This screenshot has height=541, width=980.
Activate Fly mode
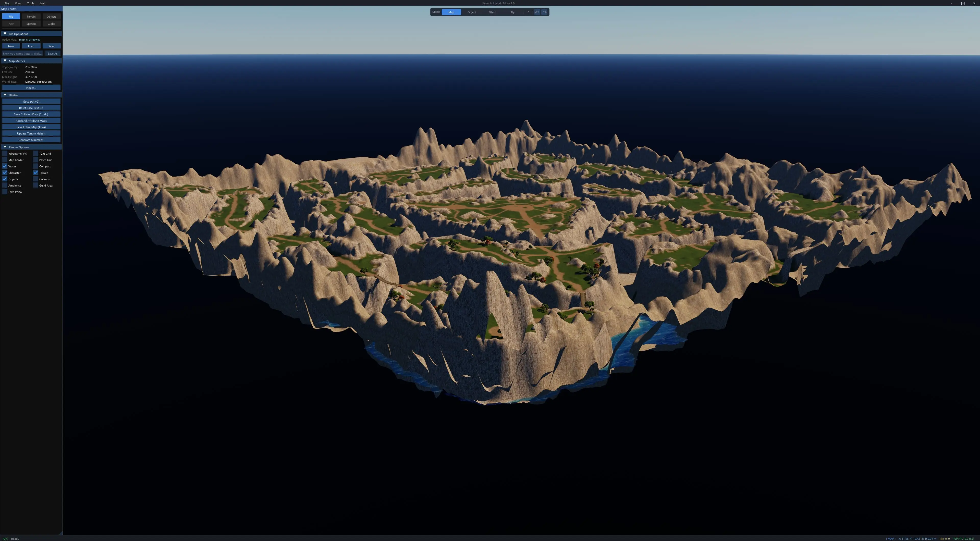click(x=512, y=12)
